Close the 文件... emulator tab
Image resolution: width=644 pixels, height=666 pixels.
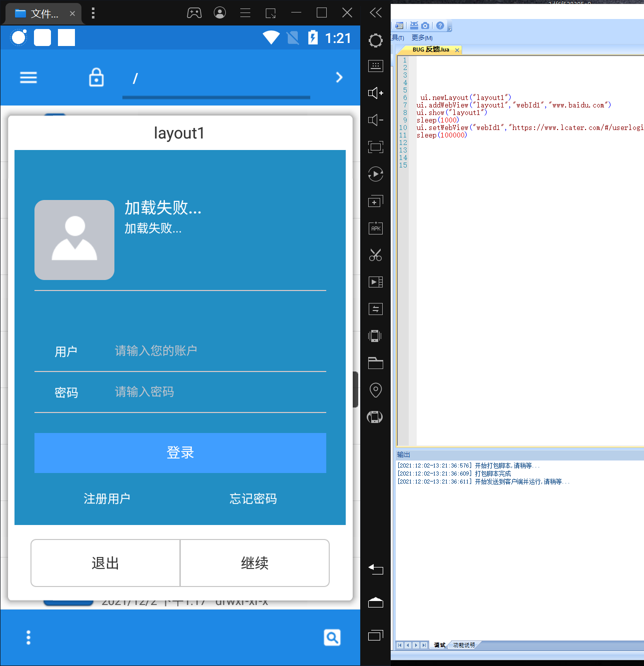point(72,13)
